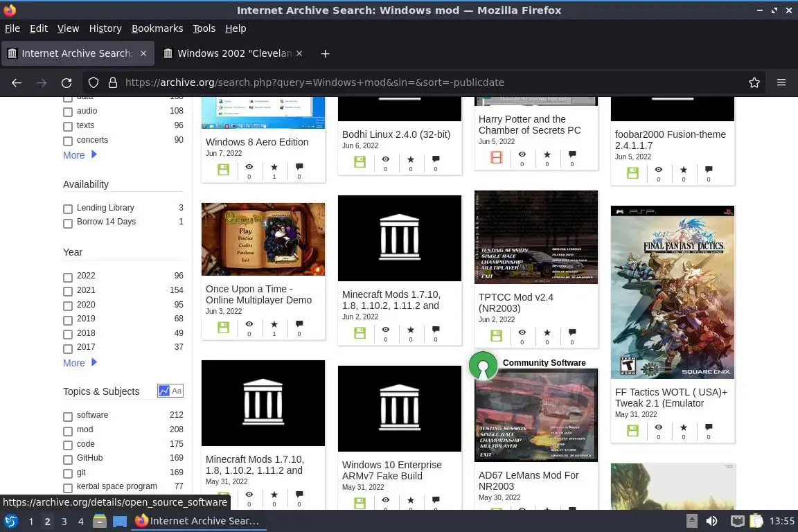Screen dimensions: 798x532
Task: Open Bodhi Linux 2.4.0 (32-bit) link
Action: 396,134
